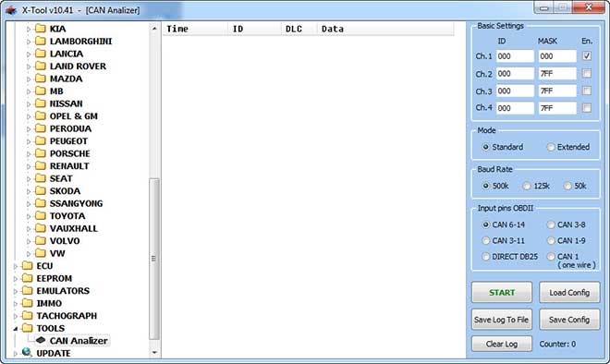The height and width of the screenshot is (364, 610).
Task: Click Save Log To File button
Action: click(502, 320)
